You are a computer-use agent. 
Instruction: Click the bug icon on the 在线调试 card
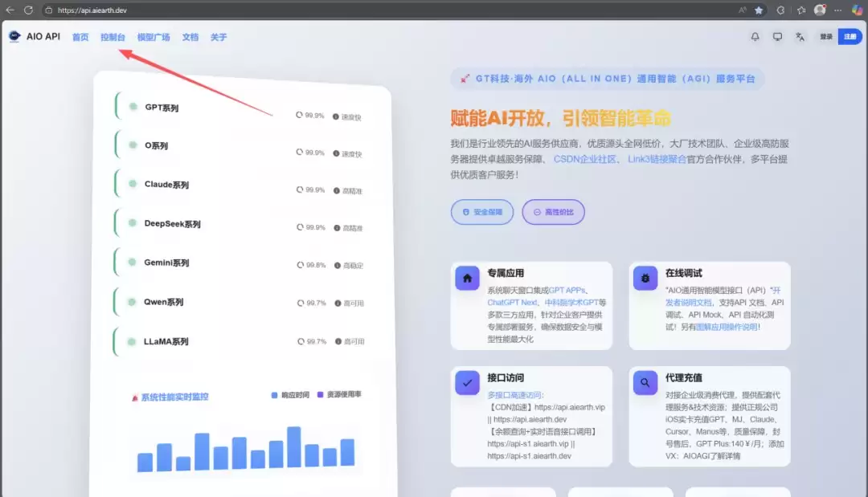[645, 278]
